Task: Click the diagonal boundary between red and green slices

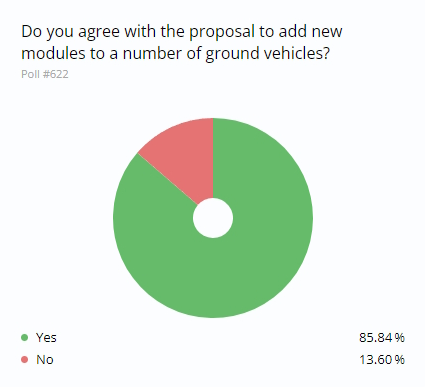Action: [x=168, y=179]
